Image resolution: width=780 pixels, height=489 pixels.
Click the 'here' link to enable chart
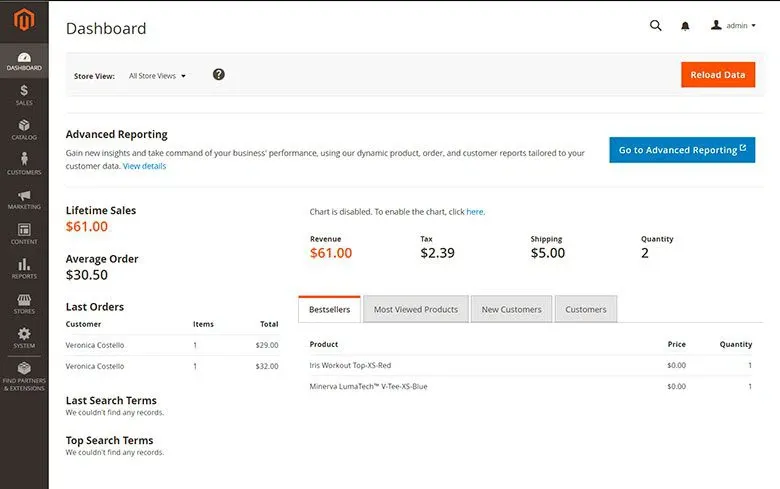coord(474,212)
